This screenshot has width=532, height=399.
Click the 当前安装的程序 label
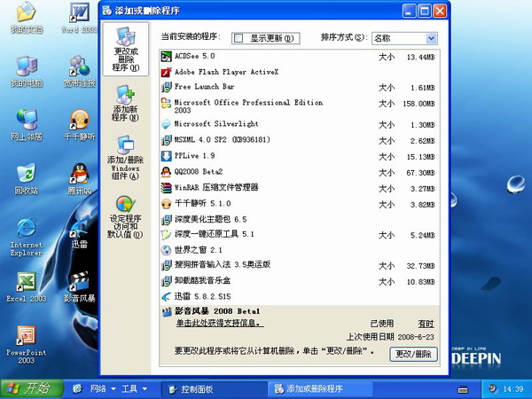coord(191,36)
